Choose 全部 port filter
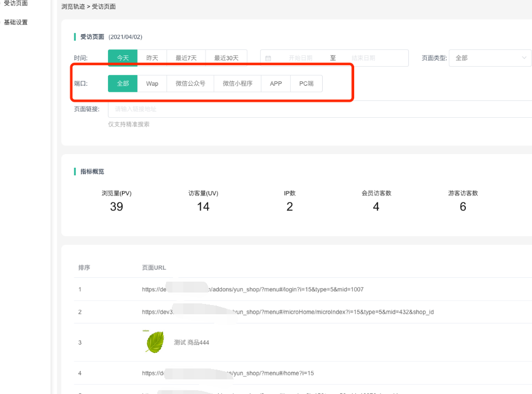This screenshot has height=394, width=532. 123,84
